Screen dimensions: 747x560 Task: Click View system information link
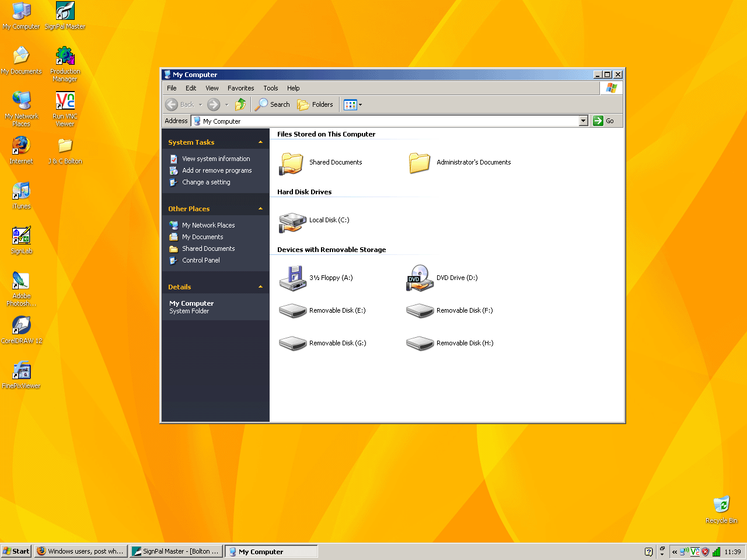(216, 159)
